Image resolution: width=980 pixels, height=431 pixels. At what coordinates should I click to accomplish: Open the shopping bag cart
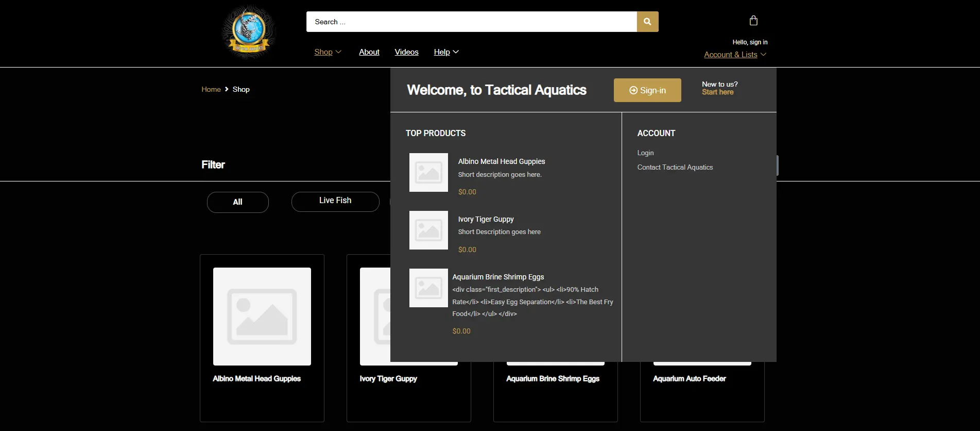pos(753,21)
